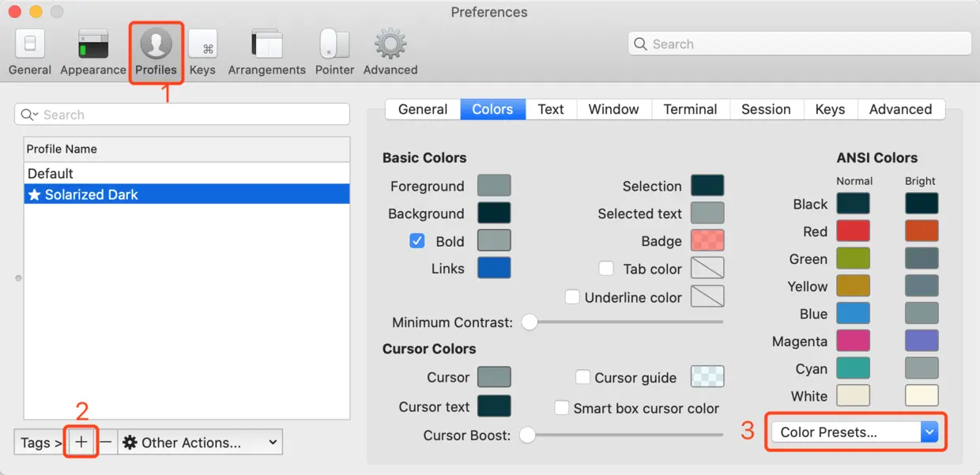Click the star next to Solarized Dark

pyautogui.click(x=34, y=194)
